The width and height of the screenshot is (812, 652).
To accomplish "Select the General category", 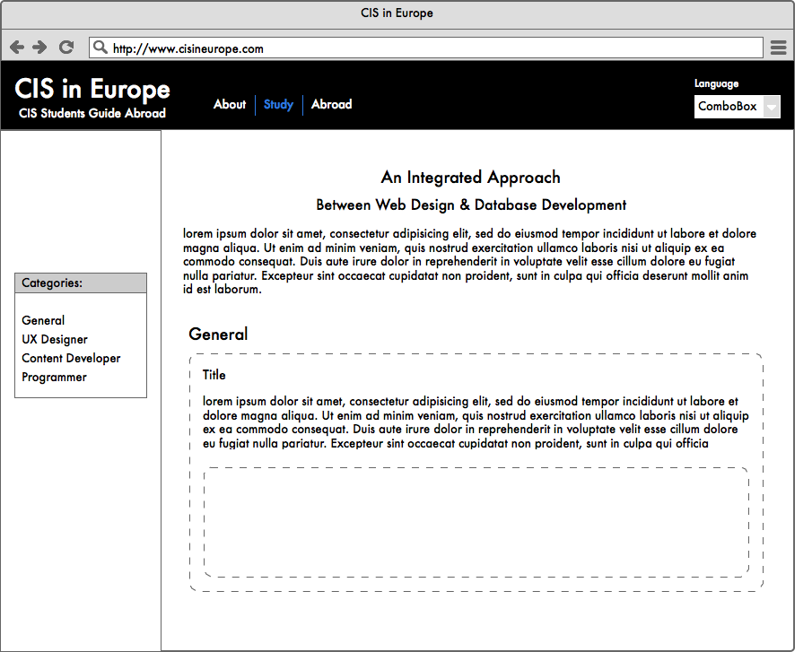I will (43, 320).
